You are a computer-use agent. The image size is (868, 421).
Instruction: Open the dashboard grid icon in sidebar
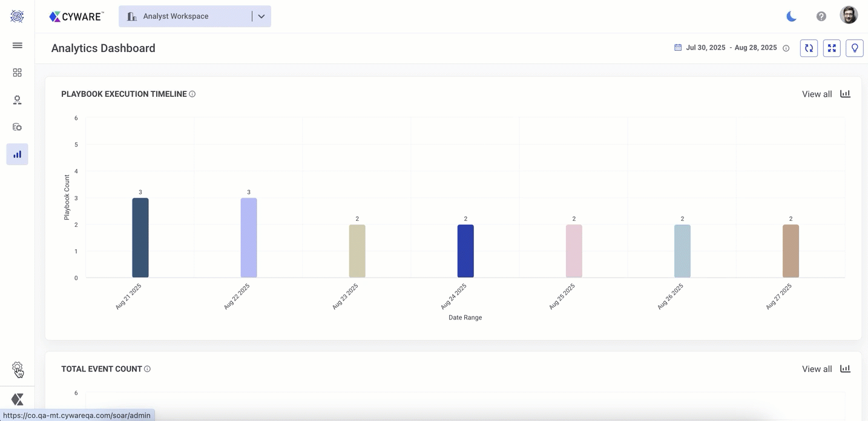(x=18, y=73)
